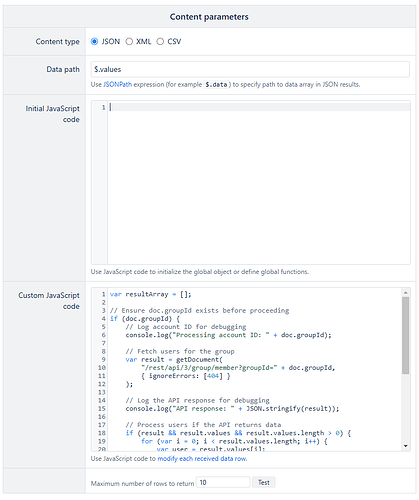Image resolution: width=419 pixels, height=500 pixels.
Task: Click the up arrow of code editor scrollbar
Action: point(406,293)
